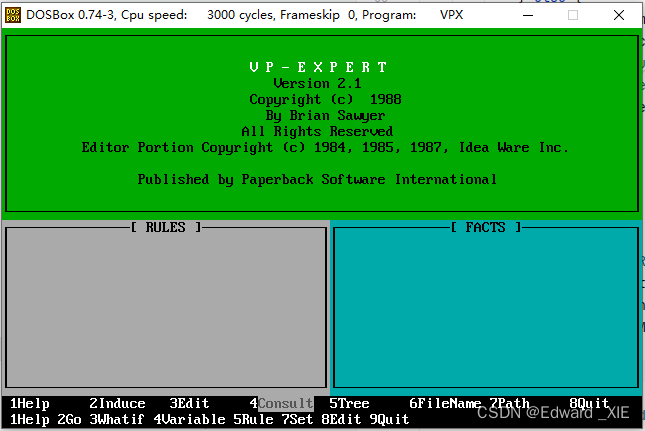Choose 8Edit in the lower menu row
The image size is (645, 431).
click(341, 419)
